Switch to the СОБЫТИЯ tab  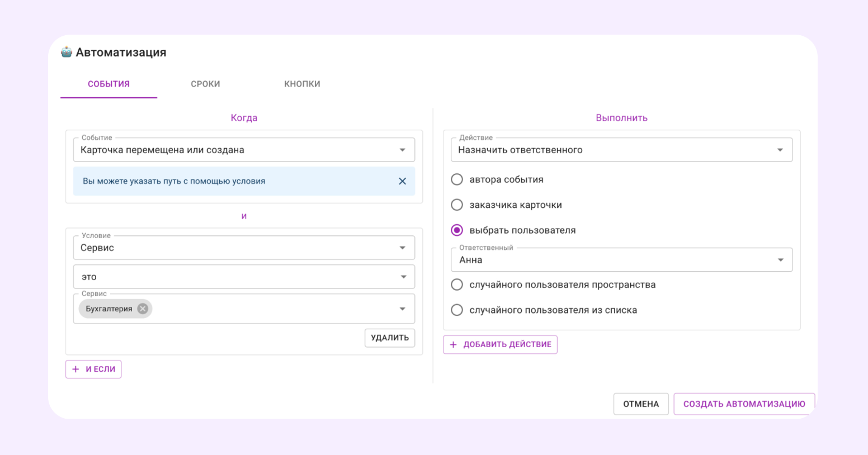point(108,84)
